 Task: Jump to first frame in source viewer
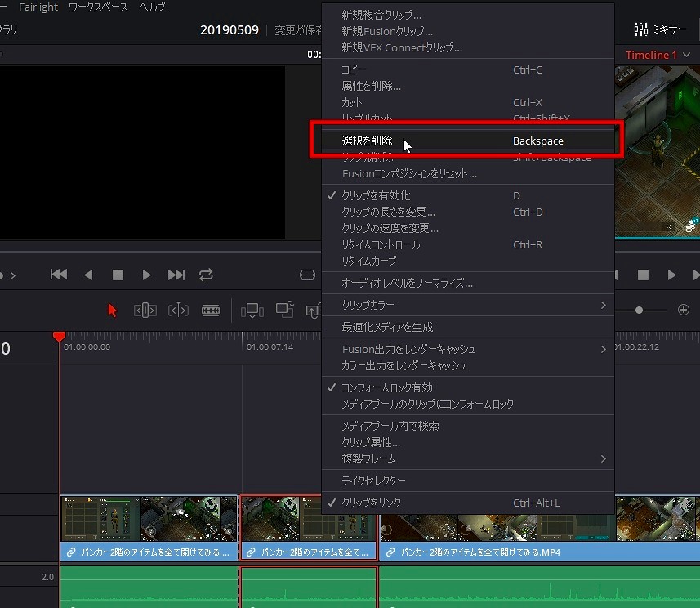[x=59, y=275]
